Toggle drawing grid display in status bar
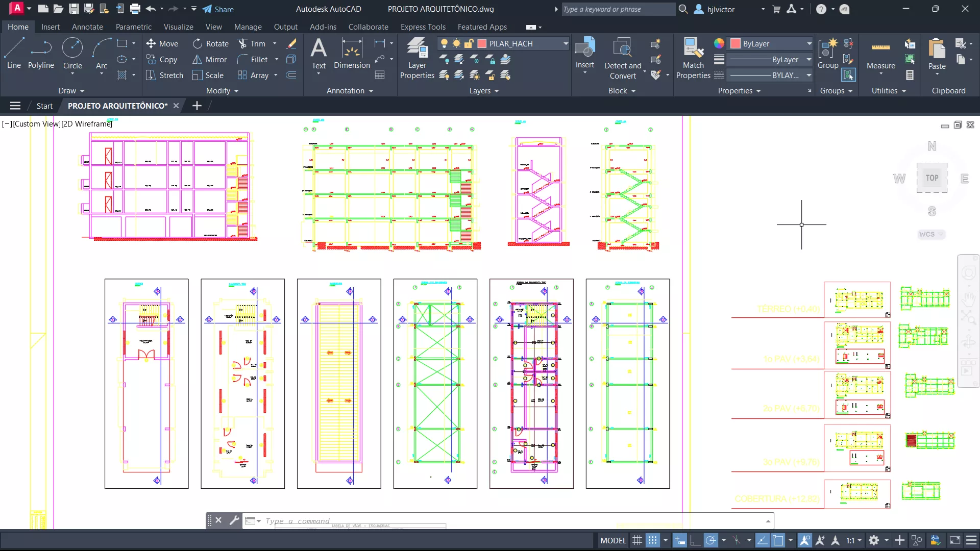Viewport: 980px width, 551px height. point(637,540)
